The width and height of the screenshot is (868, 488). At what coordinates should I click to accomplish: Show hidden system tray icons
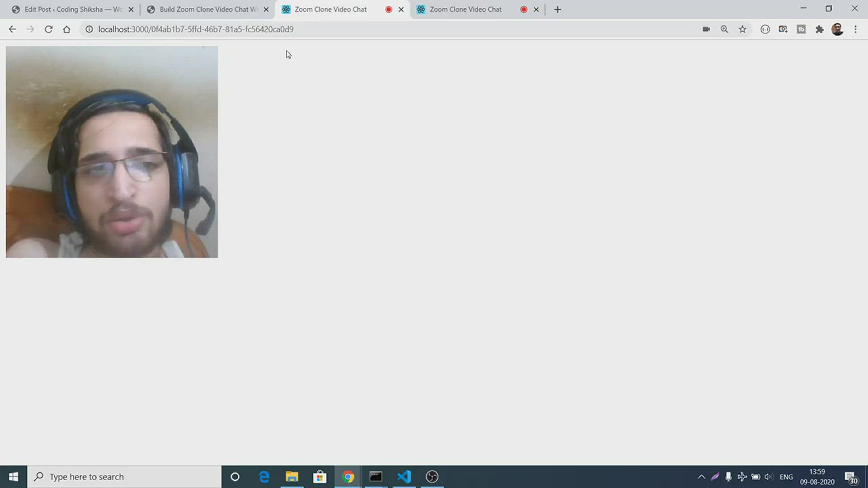point(701,477)
